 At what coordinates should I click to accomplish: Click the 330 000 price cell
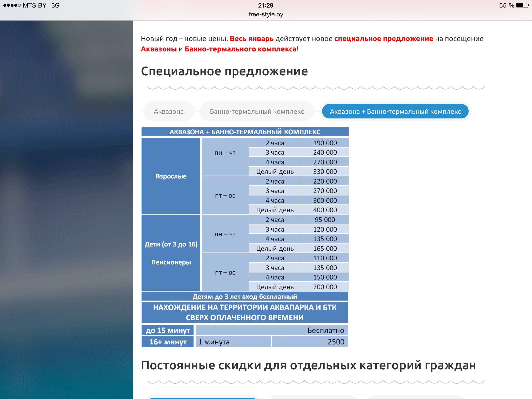pyautogui.click(x=325, y=172)
